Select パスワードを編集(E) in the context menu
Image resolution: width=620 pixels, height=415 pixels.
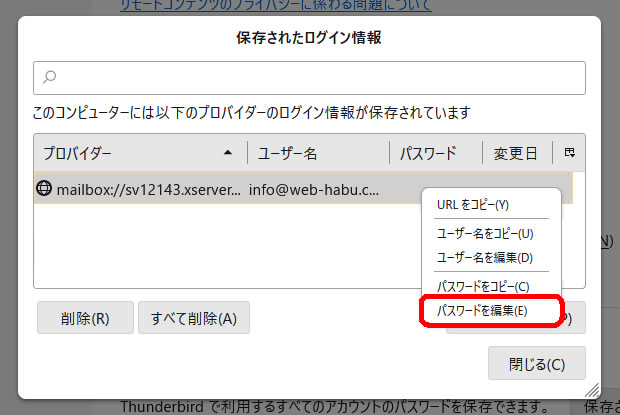point(483,311)
